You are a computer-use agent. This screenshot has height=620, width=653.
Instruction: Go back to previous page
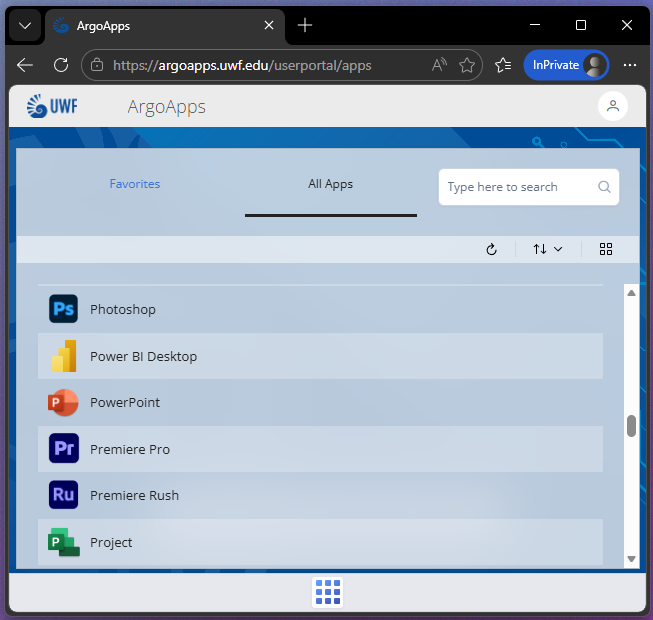click(x=25, y=65)
